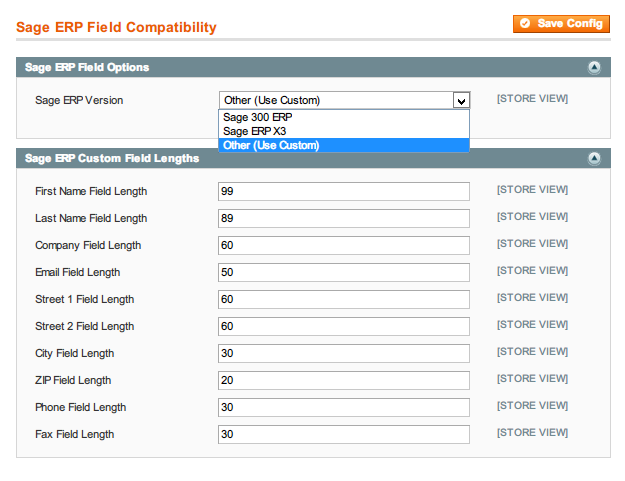This screenshot has height=481, width=625.
Task: Click the Fax Field Length label
Action: point(75,435)
